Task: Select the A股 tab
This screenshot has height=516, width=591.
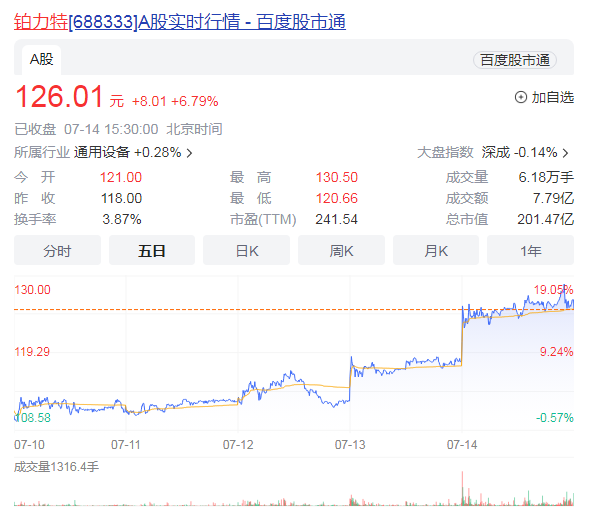Action: 41,60
